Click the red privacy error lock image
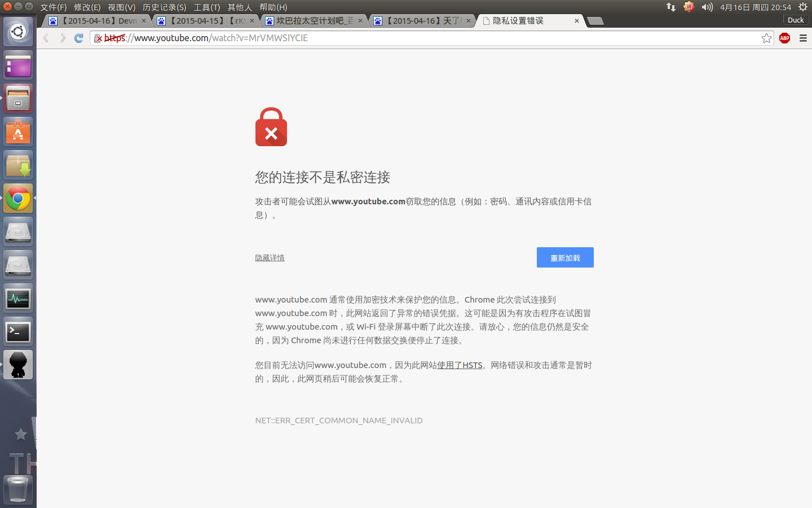The image size is (812, 508). click(x=271, y=127)
